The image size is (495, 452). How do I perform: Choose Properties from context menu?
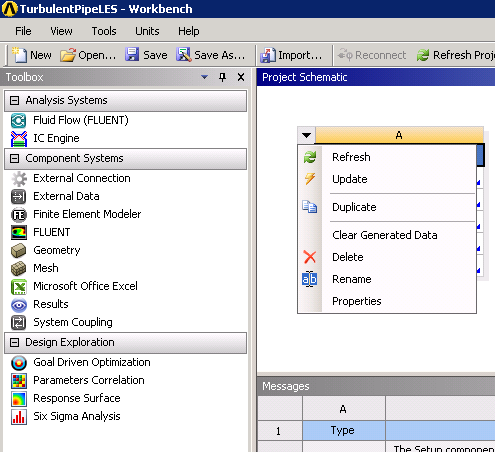(x=357, y=301)
